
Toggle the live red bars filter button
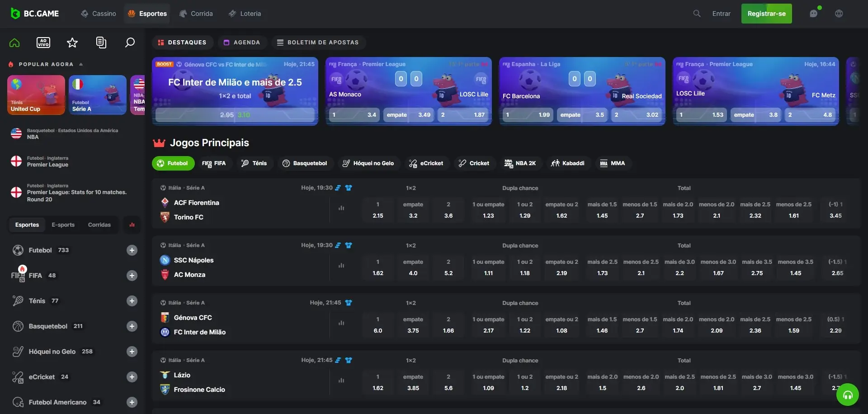coord(132,225)
